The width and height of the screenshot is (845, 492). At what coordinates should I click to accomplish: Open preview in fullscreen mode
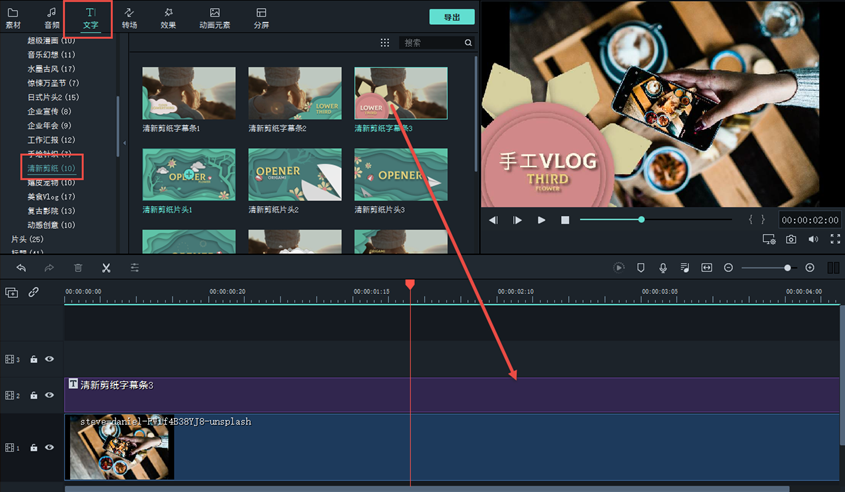(x=832, y=240)
